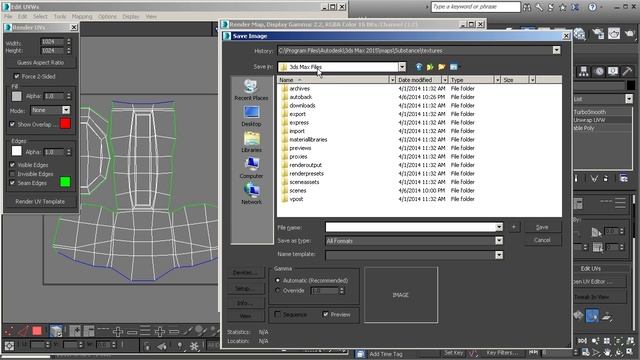Click the white Edges color swatch
Screen dimensions: 640x360
[16, 151]
